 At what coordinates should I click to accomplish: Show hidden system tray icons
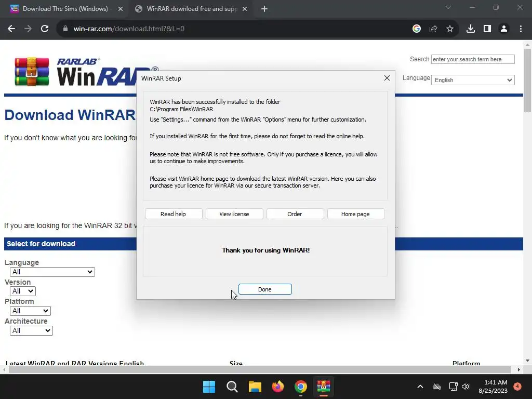[420, 387]
